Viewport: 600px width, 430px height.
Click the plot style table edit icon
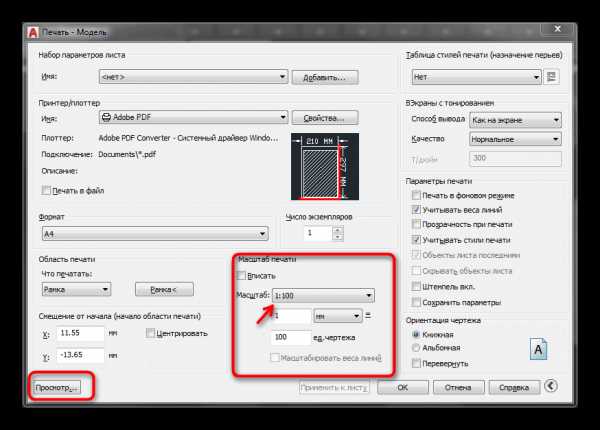[551, 77]
